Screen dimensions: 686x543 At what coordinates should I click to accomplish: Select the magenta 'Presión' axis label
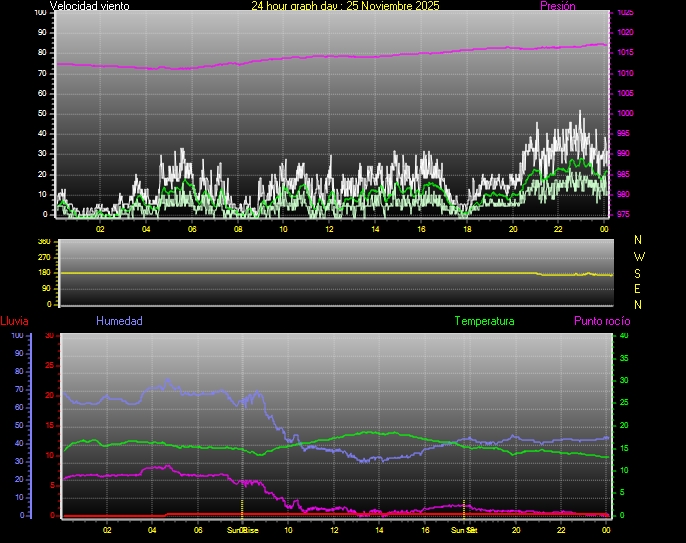[557, 6]
